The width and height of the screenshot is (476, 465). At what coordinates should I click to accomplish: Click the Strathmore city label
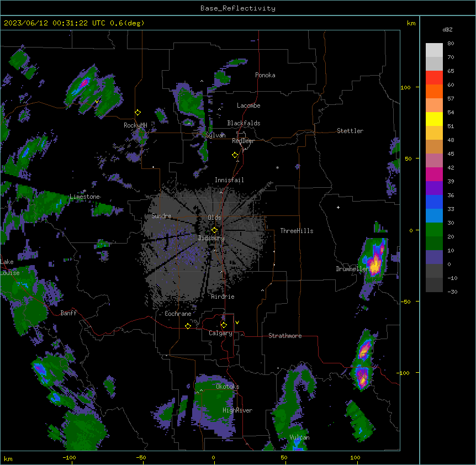pyautogui.click(x=285, y=336)
